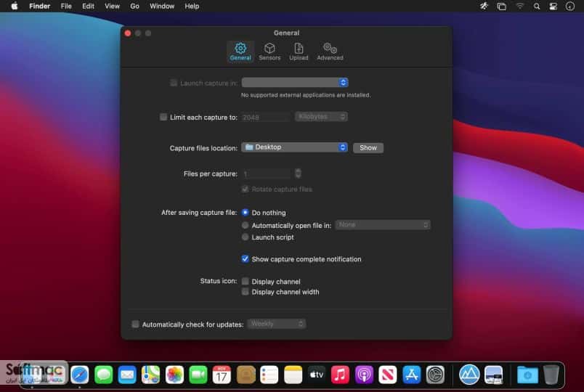Expand the Launch capture in application dropdown

(x=295, y=82)
